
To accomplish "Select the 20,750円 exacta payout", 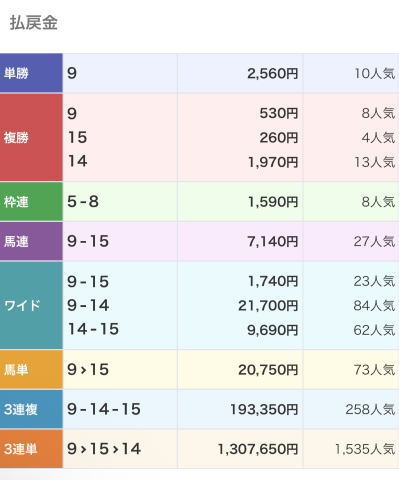I will (x=268, y=370).
